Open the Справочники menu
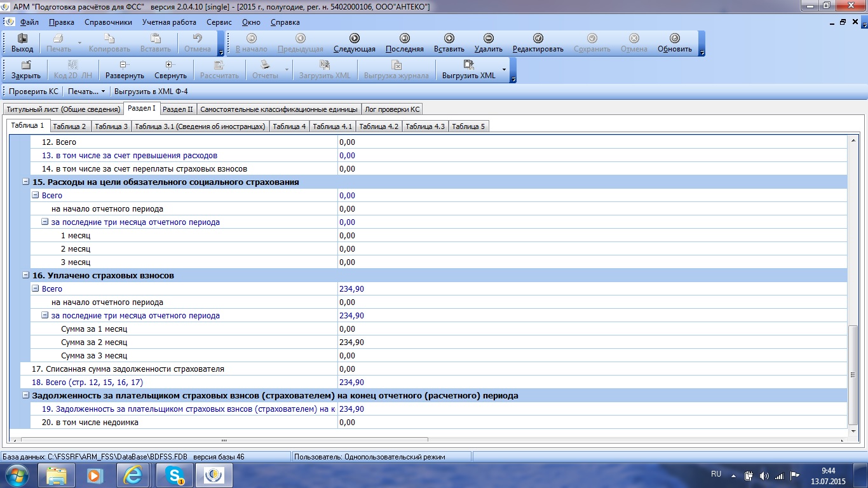This screenshot has width=868, height=488. 108,22
